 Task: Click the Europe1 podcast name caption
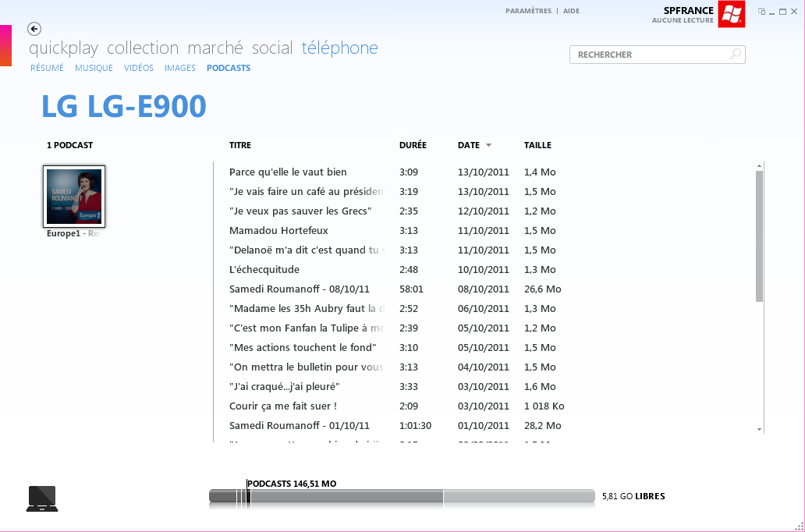click(x=73, y=234)
